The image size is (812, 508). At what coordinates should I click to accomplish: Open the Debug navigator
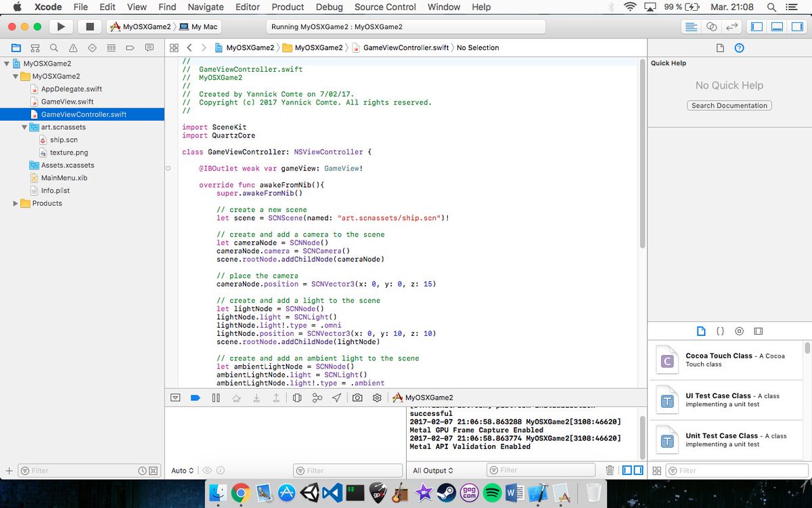point(111,48)
